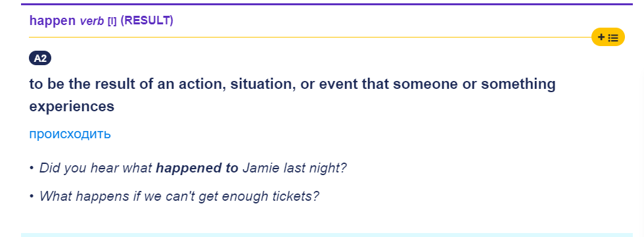Click the bullet before the Jamie example
Viewport: 644px width, 237px height.
tap(32, 168)
